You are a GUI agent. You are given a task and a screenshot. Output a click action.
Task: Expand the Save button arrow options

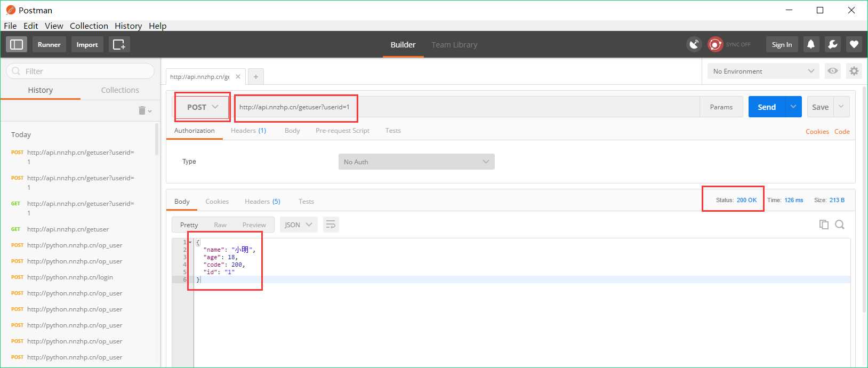pyautogui.click(x=841, y=107)
